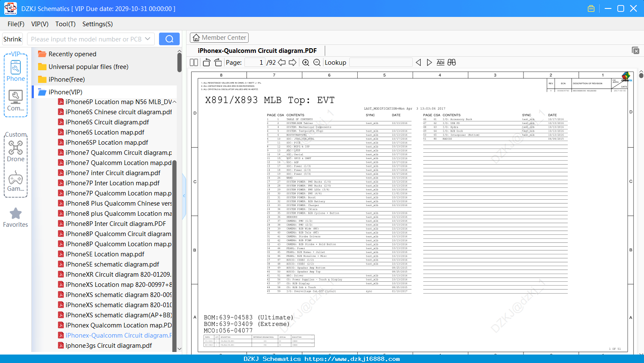Viewport: 644px width, 363px height.
Task: Open the VIP(V) menu
Action: pos(40,24)
